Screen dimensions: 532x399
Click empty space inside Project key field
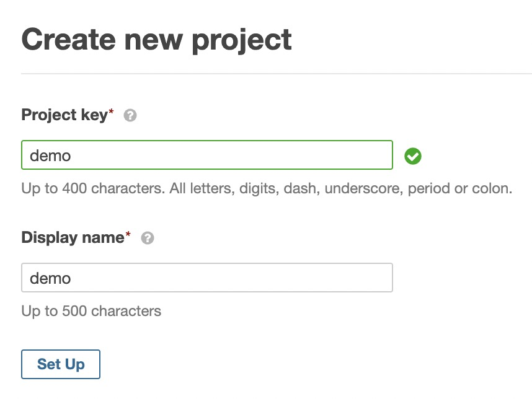coord(248,155)
